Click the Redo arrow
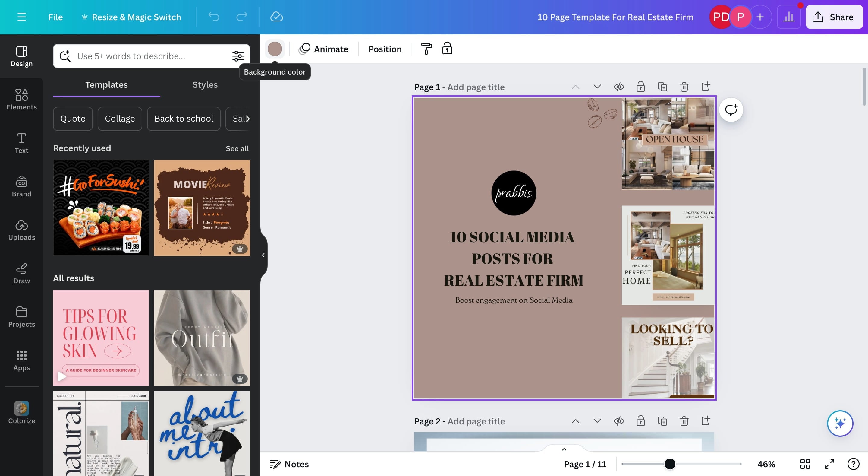The height and width of the screenshot is (476, 868). (x=242, y=17)
